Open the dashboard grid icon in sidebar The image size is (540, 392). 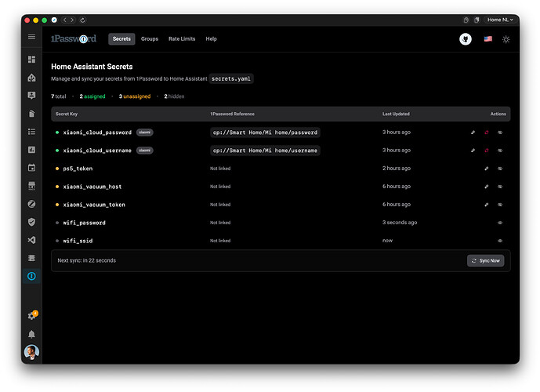31,60
